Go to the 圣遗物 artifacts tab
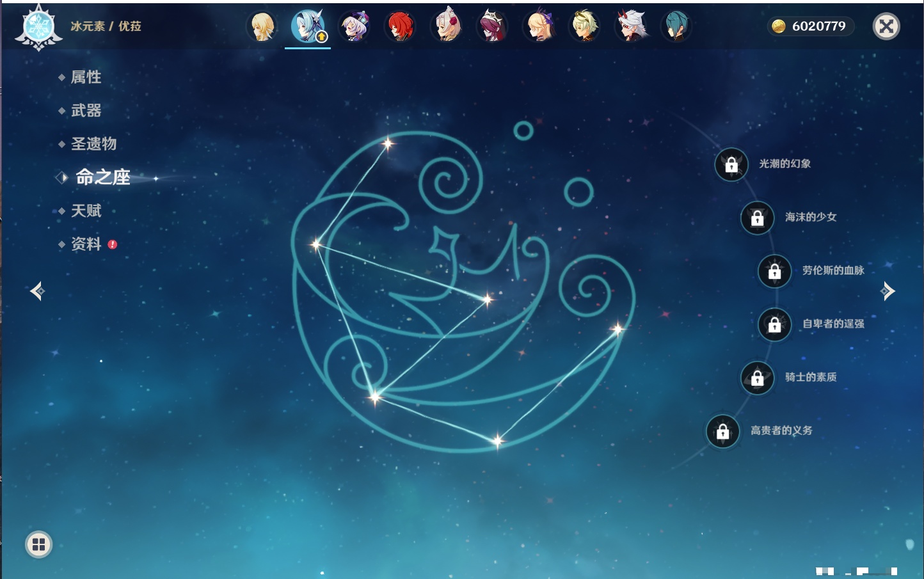The height and width of the screenshot is (579, 924). point(93,144)
